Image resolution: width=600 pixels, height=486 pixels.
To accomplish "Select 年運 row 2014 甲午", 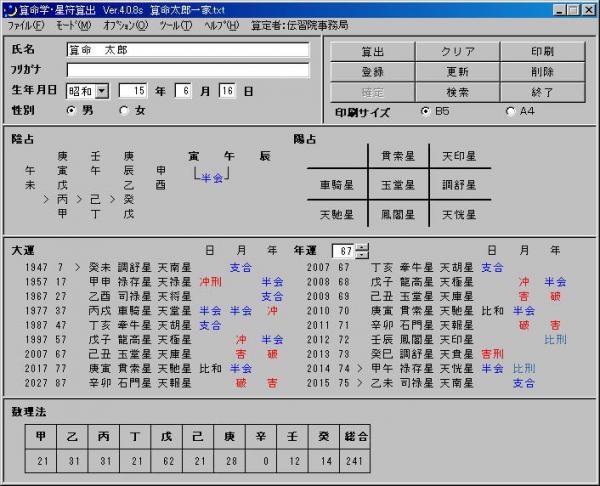I will click(437, 369).
